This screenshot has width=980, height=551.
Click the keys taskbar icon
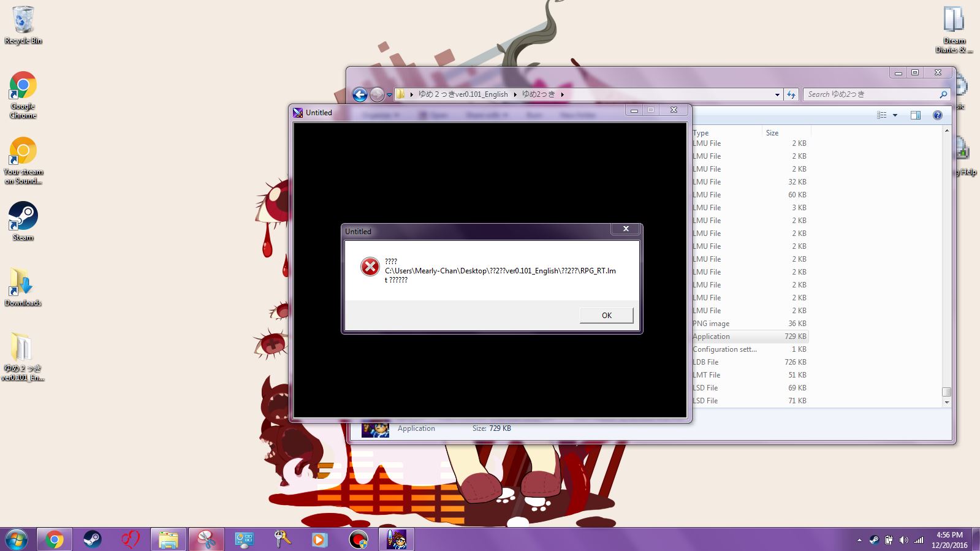(282, 539)
